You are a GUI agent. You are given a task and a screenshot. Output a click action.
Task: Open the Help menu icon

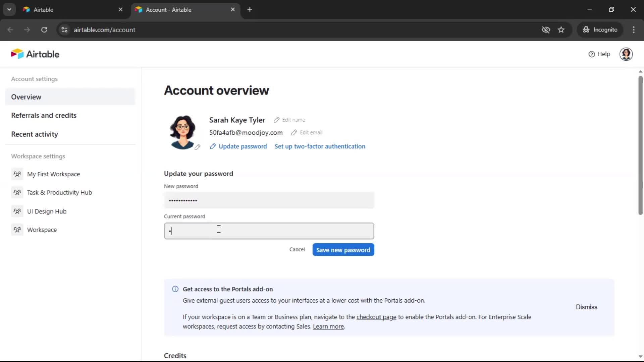(592, 54)
